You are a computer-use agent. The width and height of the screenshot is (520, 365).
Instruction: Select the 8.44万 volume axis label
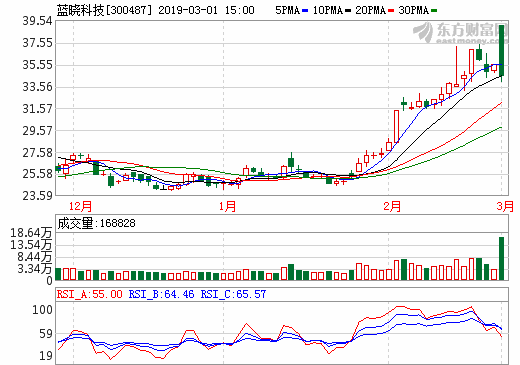click(35, 257)
